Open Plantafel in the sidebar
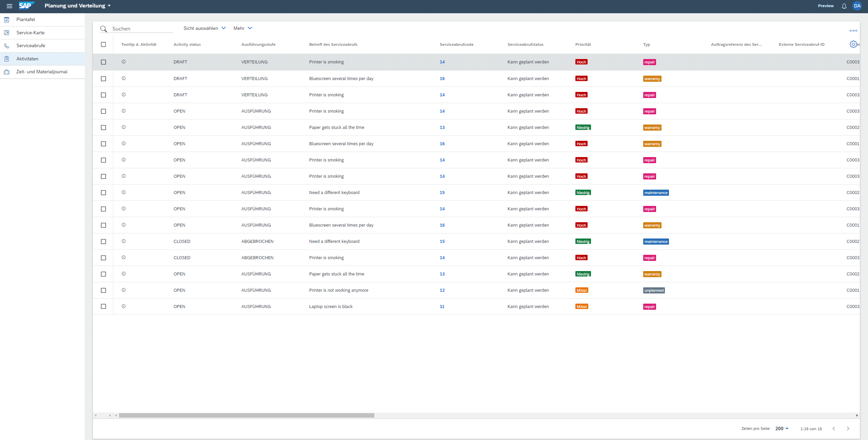This screenshot has height=440, width=868. coord(42,20)
